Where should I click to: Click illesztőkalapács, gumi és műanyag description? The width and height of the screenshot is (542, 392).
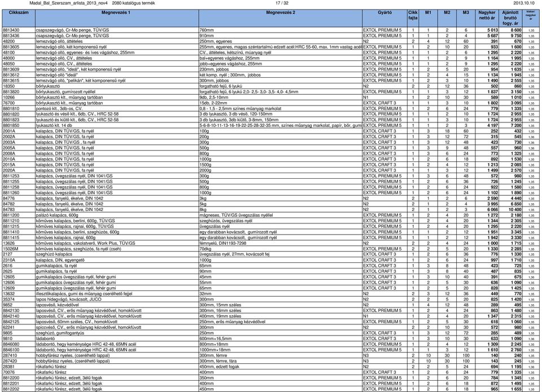coord(84,293)
